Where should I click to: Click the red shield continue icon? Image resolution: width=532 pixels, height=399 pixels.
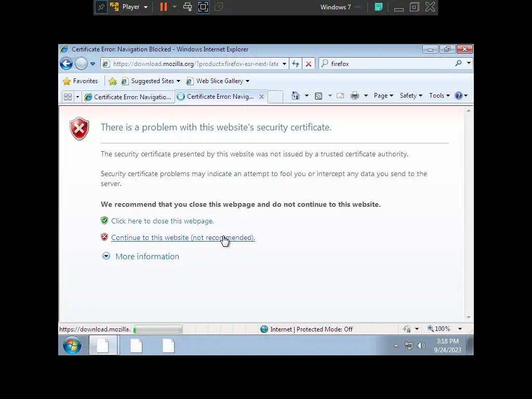(104, 237)
